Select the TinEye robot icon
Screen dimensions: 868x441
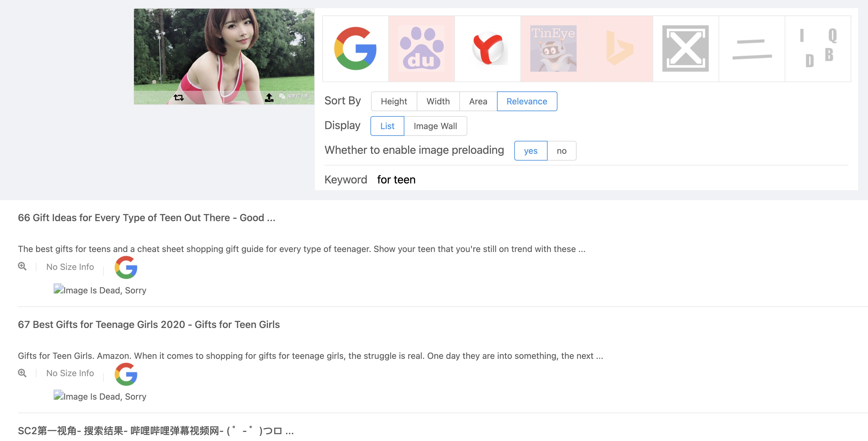(x=553, y=48)
